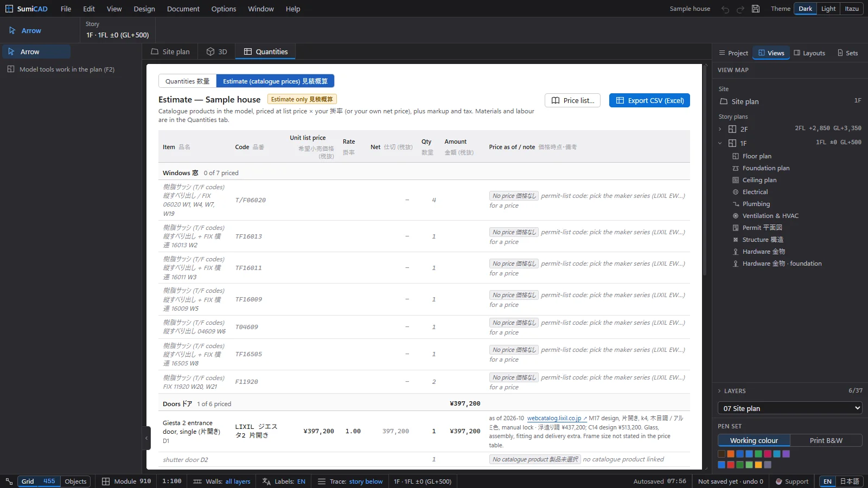Screen dimensions: 868x488
Task: Expand the 2F story in View Map
Action: point(720,129)
